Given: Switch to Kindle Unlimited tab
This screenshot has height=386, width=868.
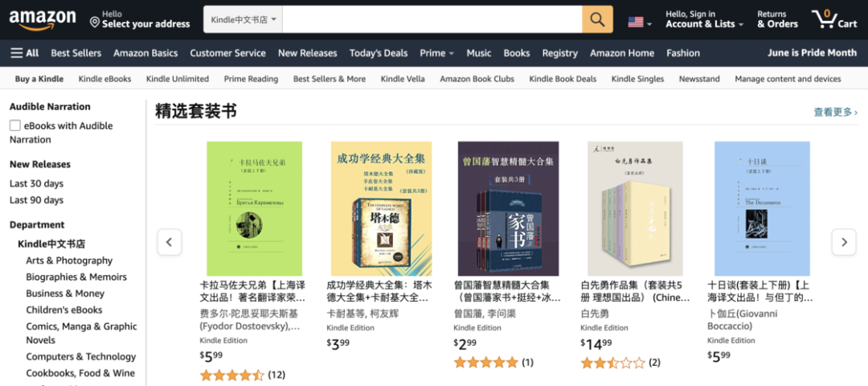Looking at the screenshot, I should pyautogui.click(x=178, y=79).
